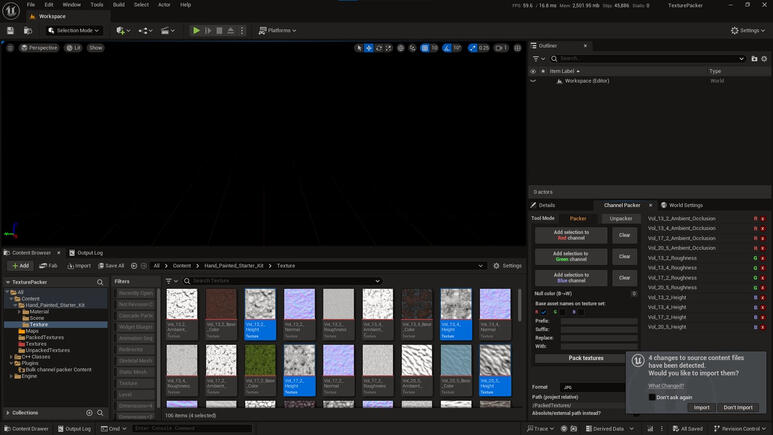Select the PackedTextures folder in tree
This screenshot has width=773, height=435.
[x=44, y=337]
